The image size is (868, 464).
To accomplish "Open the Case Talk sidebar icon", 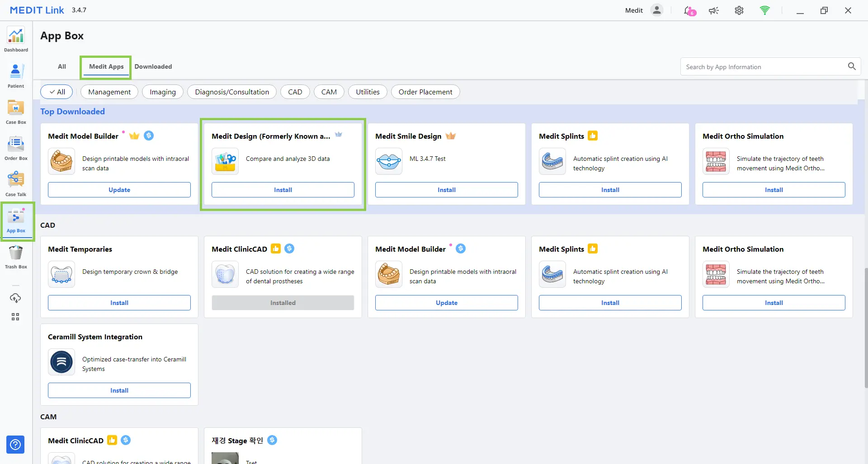I will (16, 184).
